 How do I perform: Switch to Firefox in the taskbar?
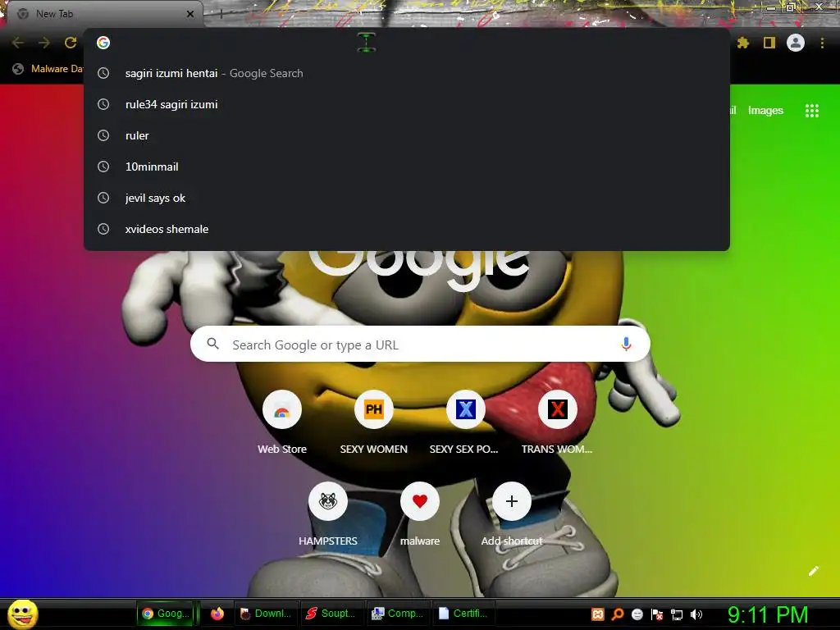[x=217, y=614]
